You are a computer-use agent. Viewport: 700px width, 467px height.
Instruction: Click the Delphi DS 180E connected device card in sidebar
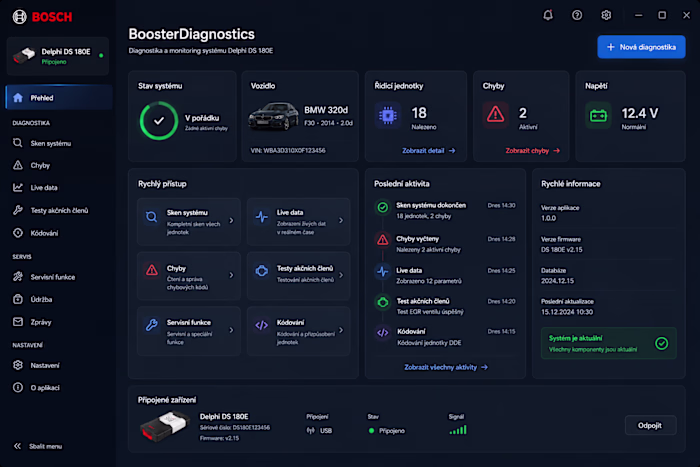pos(58,56)
